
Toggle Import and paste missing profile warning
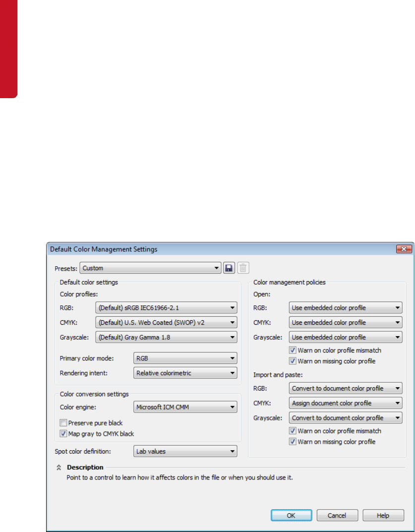pos(293,442)
